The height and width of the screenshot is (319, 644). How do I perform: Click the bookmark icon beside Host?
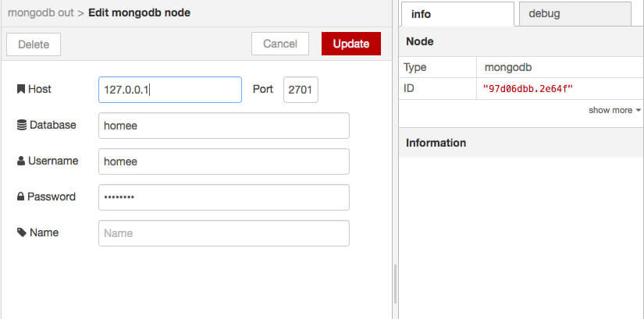21,89
